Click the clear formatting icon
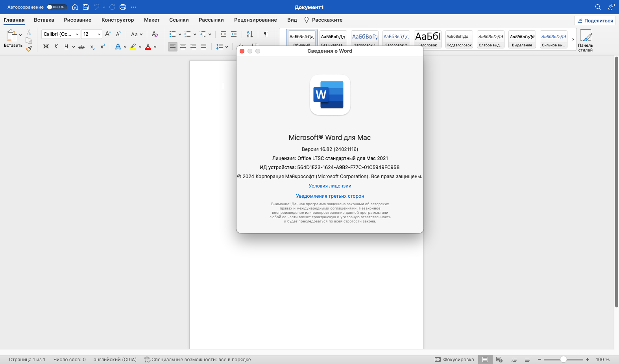Screen dimensions: 619x364 click(x=155, y=34)
